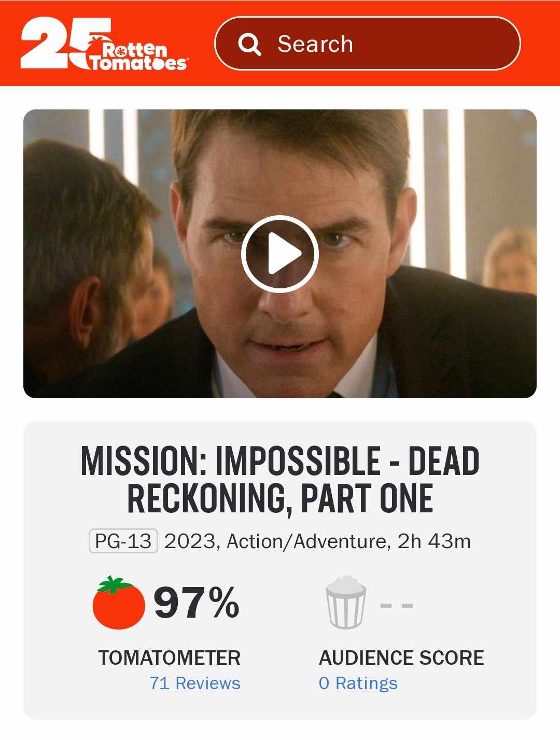The image size is (560, 740).
Task: Play the Mission: Impossible trailer
Action: pyautogui.click(x=280, y=254)
